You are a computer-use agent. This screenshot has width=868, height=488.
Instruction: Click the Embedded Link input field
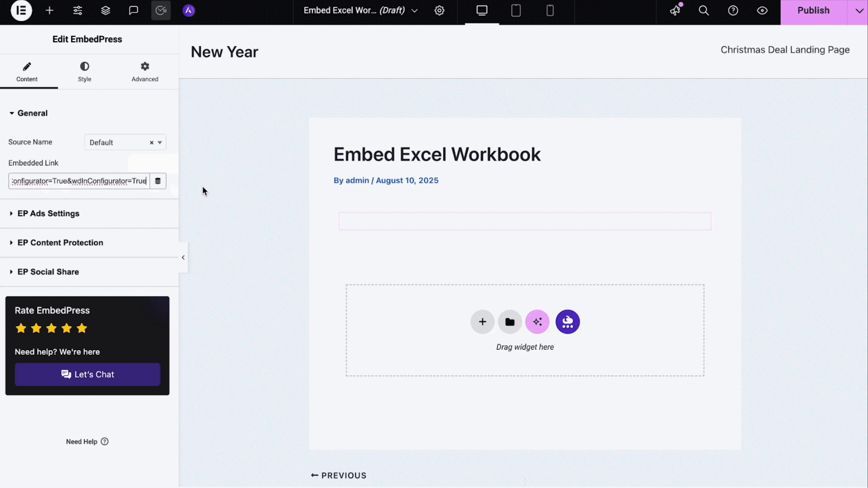[79, 181]
